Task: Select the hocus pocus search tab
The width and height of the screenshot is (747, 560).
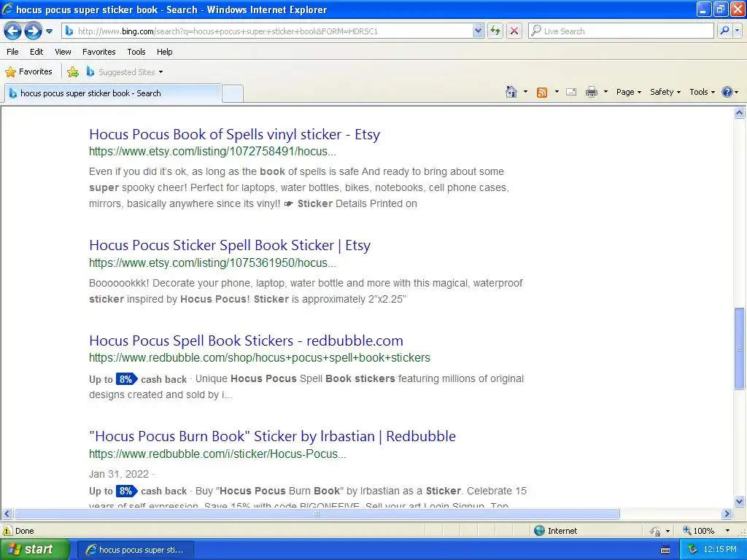Action: click(x=113, y=93)
